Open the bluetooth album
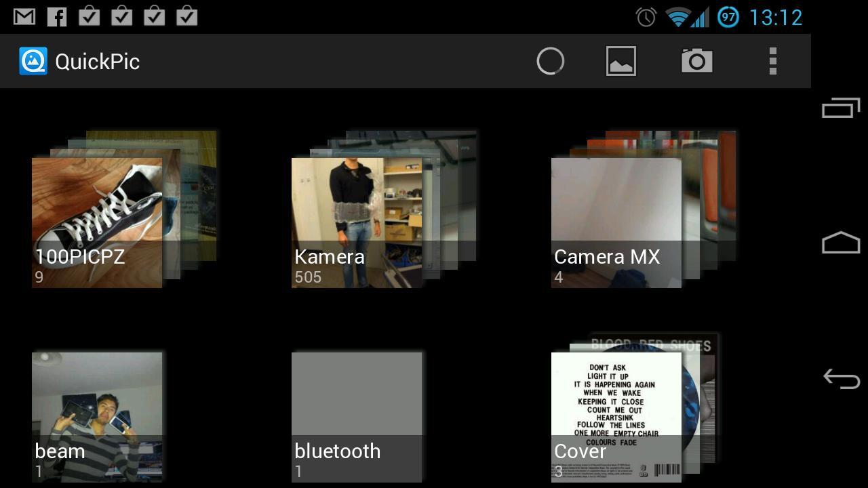Screen dimensions: 868x488 (x=357, y=417)
